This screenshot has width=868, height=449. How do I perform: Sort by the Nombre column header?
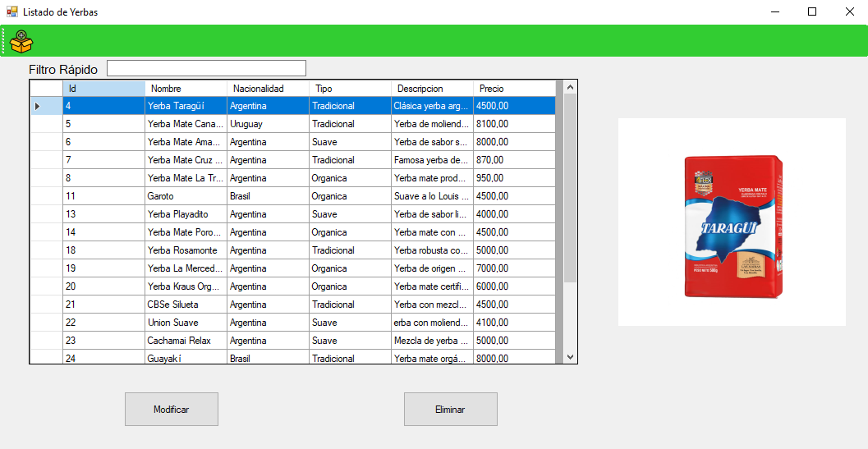point(186,88)
